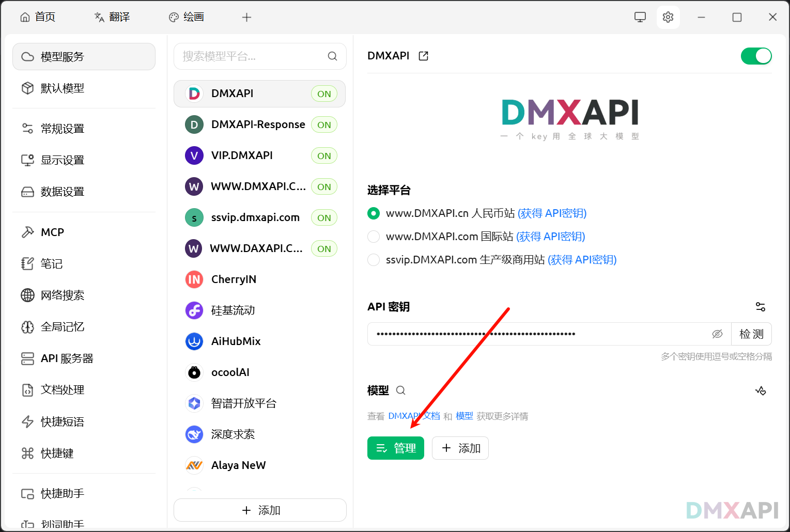790x532 pixels.
Task: Switch to the 翻译 tab
Action: click(112, 17)
